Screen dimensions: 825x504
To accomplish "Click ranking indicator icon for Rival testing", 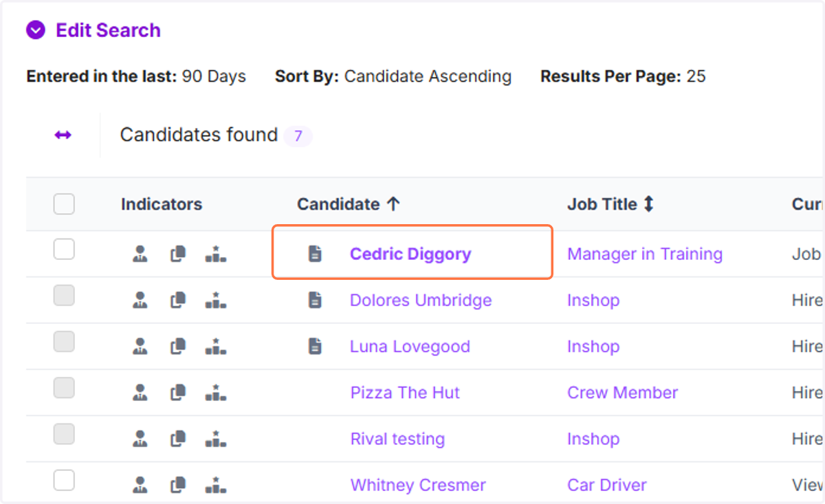I will coord(216,439).
